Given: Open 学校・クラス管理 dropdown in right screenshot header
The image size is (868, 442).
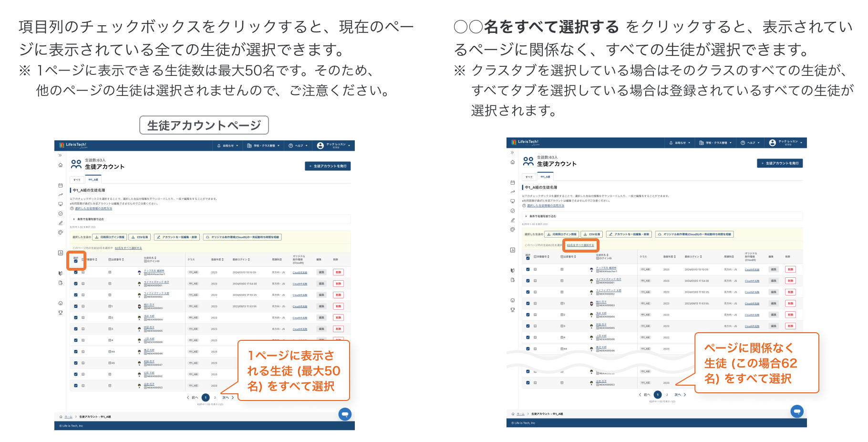Looking at the screenshot, I should point(716,143).
